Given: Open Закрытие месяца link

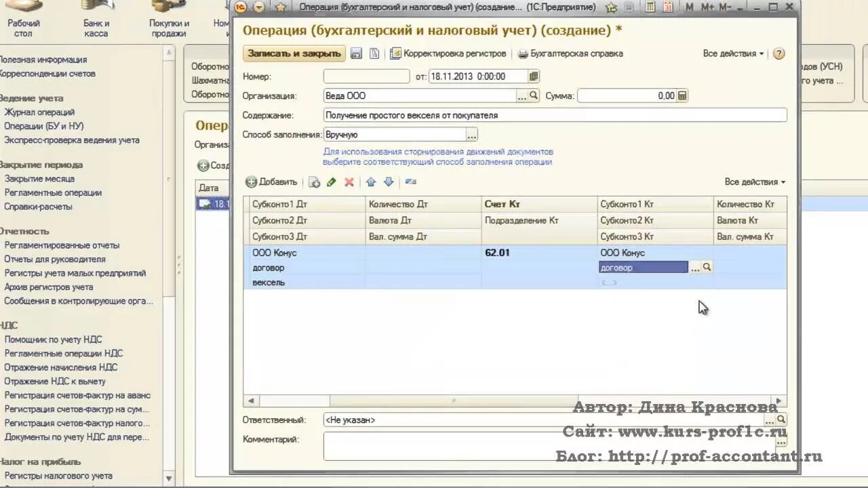Looking at the screenshot, I should point(39,179).
